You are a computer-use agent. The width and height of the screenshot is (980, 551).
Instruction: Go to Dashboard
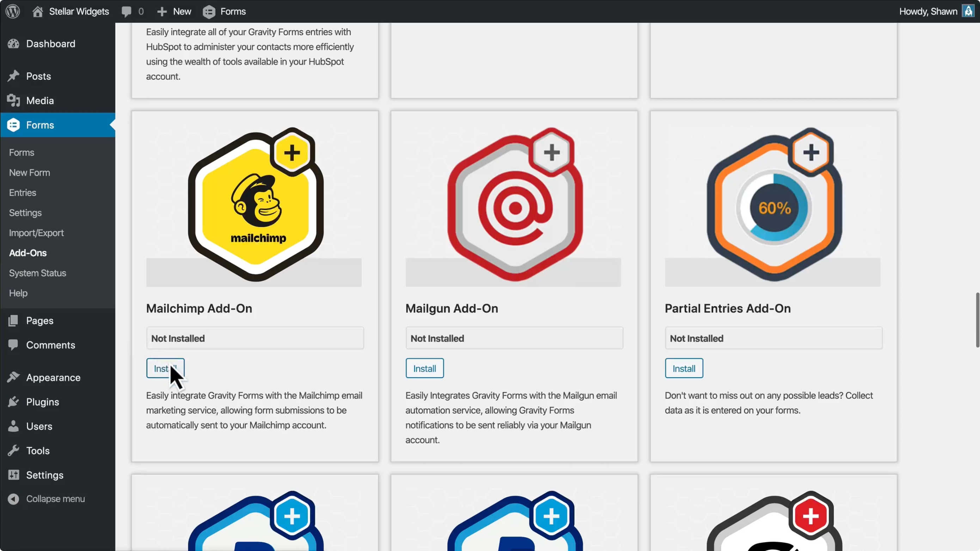coord(51,44)
